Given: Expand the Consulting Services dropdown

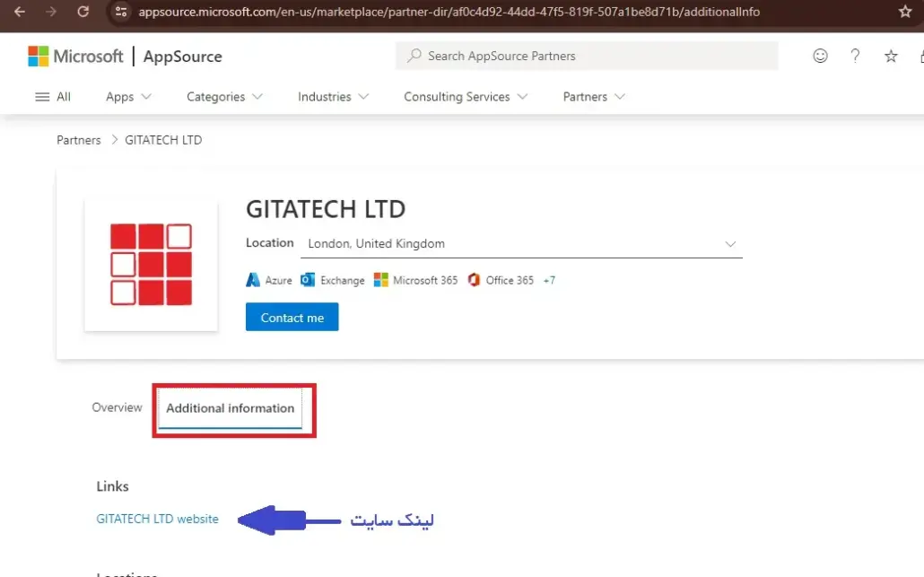Looking at the screenshot, I should coord(466,97).
